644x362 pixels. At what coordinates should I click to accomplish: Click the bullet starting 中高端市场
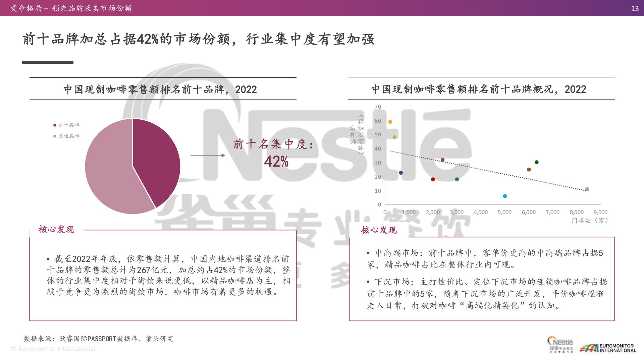tap(485, 258)
